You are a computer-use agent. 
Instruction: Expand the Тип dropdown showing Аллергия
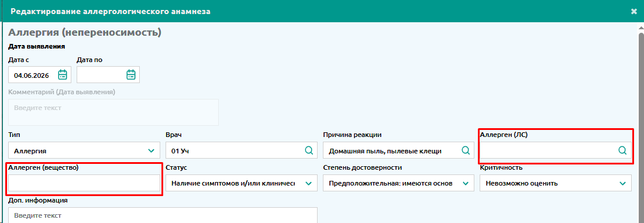tap(84, 150)
